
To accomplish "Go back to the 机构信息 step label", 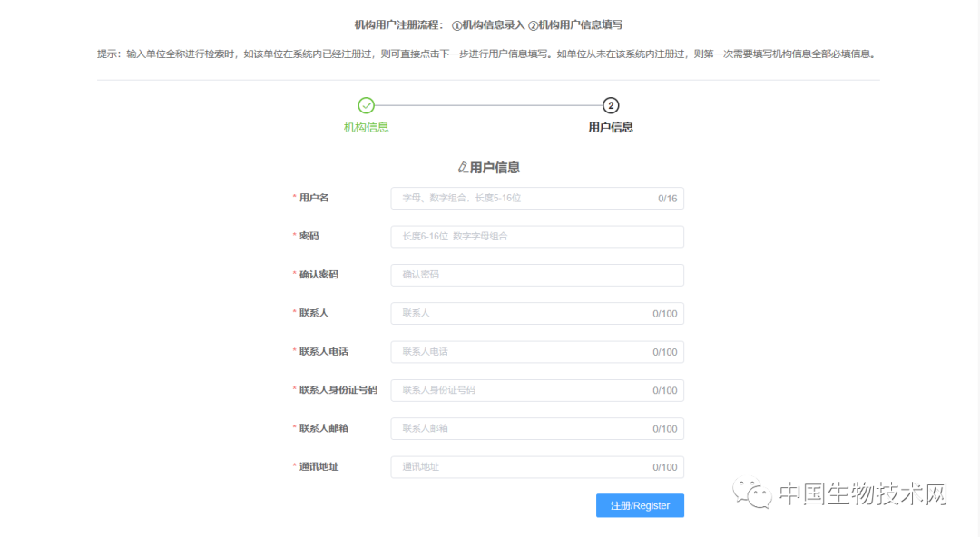I will [367, 128].
